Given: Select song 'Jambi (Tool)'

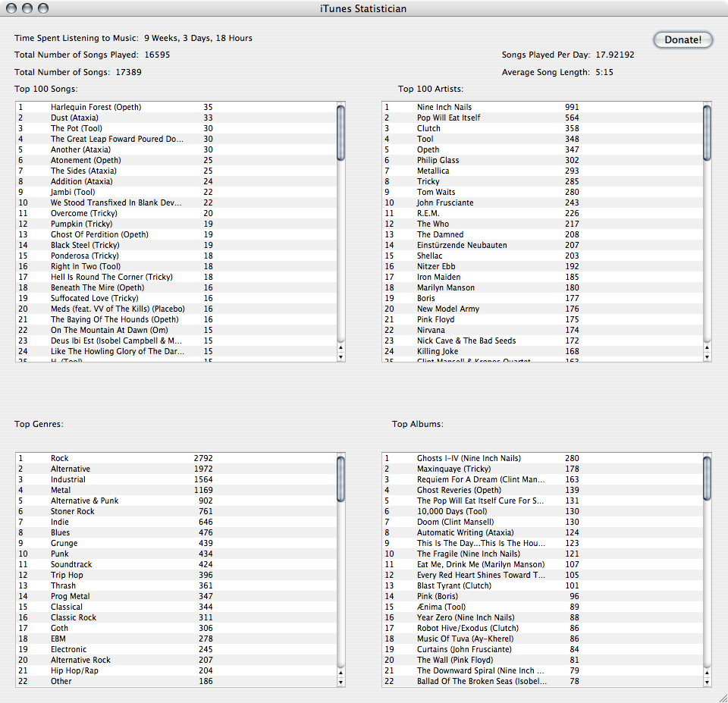Looking at the screenshot, I should pos(176,192).
